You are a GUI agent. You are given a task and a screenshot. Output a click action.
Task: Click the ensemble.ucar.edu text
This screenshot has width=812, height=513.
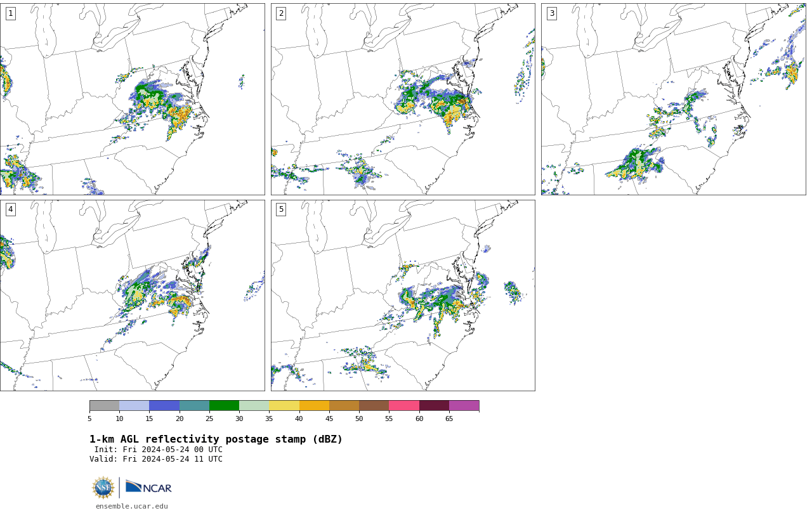coord(132,506)
